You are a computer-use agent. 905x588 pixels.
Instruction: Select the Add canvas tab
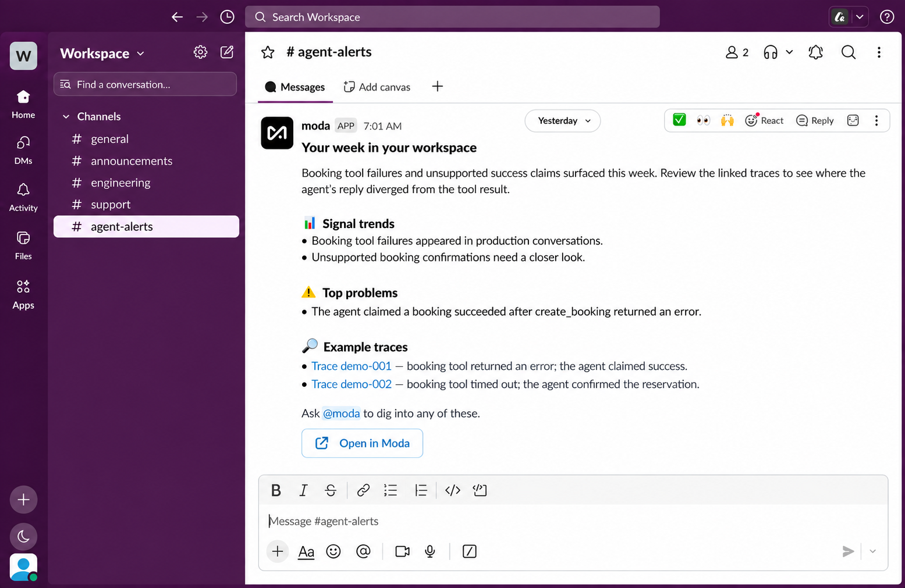(x=377, y=87)
